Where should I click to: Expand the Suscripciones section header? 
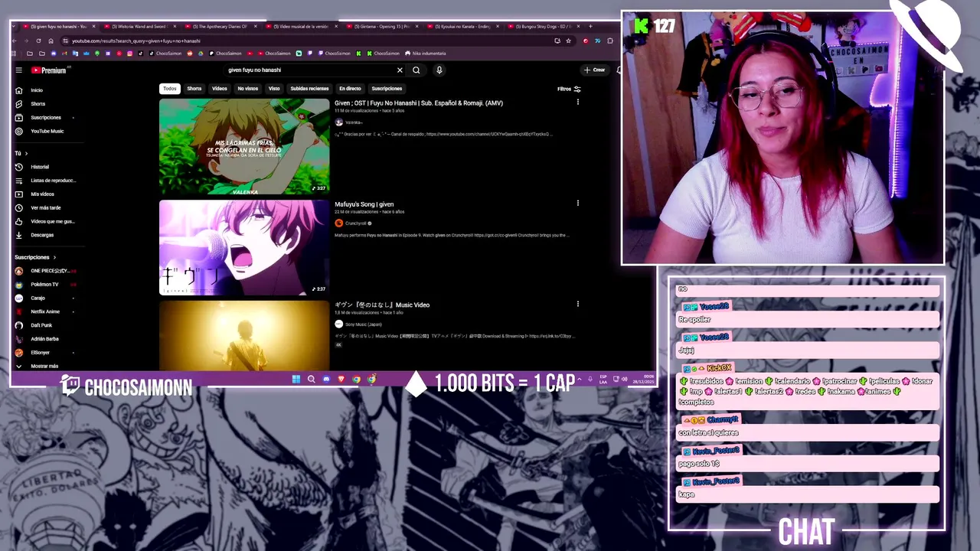coord(35,258)
